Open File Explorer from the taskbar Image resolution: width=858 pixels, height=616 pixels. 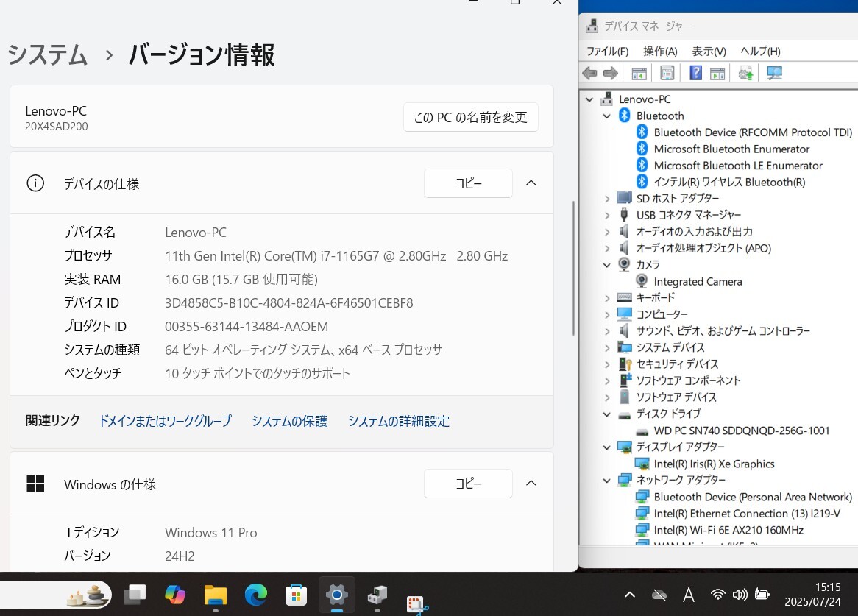216,595
